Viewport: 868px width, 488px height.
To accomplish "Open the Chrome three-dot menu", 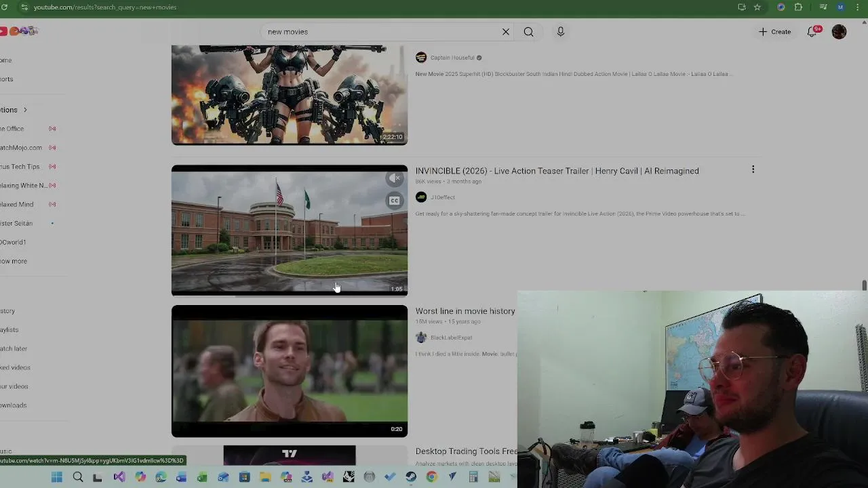I will 858,7.
